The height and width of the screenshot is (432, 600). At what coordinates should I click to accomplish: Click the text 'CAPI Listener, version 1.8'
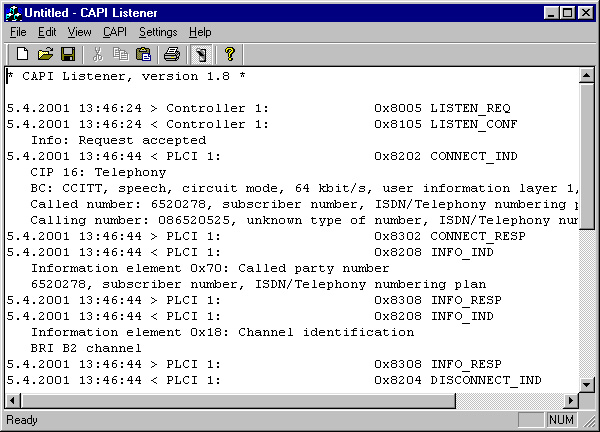click(x=126, y=77)
